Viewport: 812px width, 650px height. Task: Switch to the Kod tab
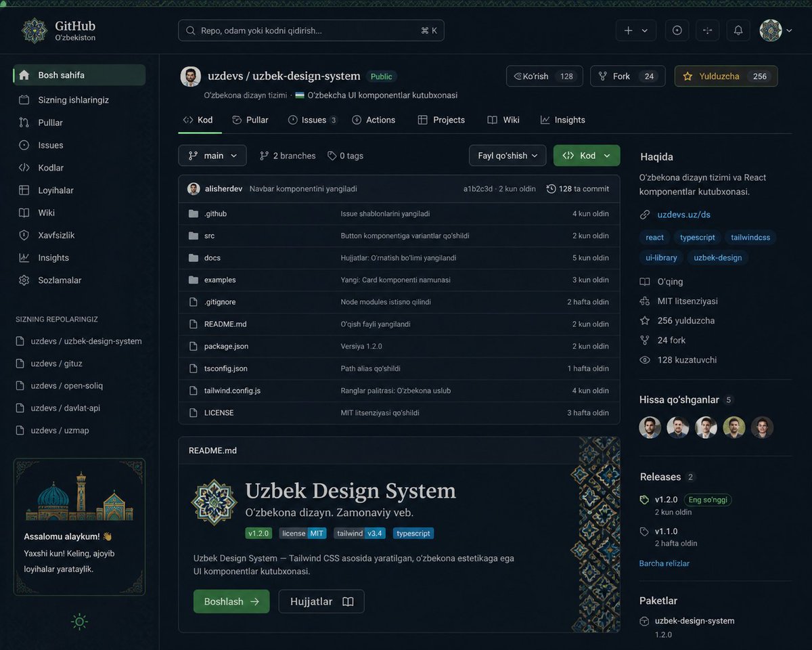(198, 120)
